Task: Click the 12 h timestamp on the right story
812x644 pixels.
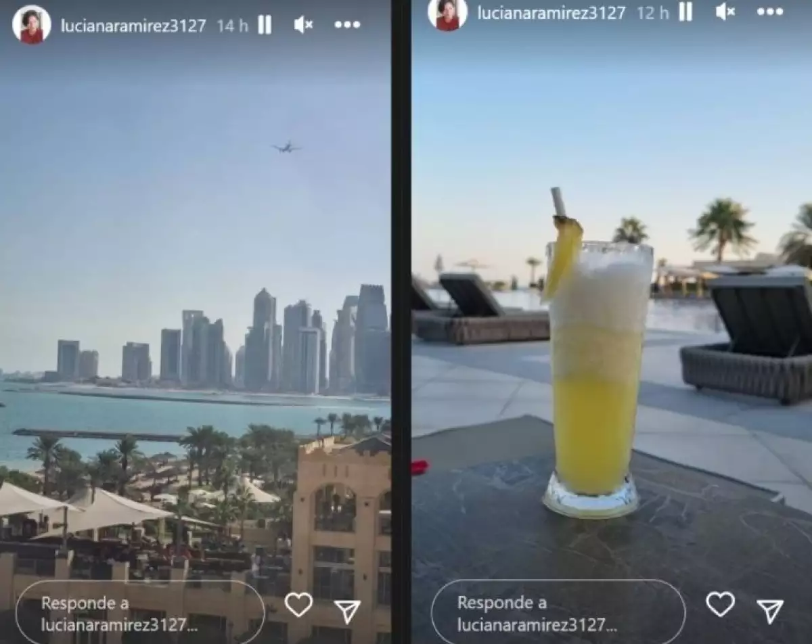Action: pos(653,12)
